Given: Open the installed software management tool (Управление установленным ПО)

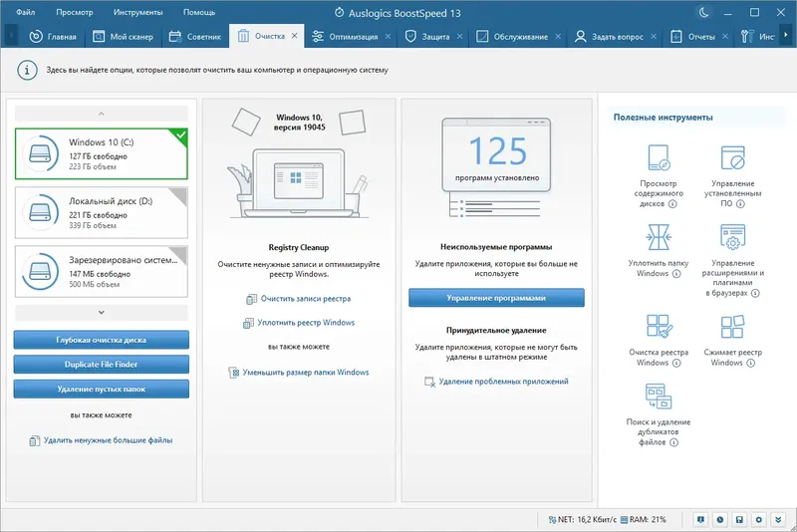Looking at the screenshot, I should click(x=732, y=175).
